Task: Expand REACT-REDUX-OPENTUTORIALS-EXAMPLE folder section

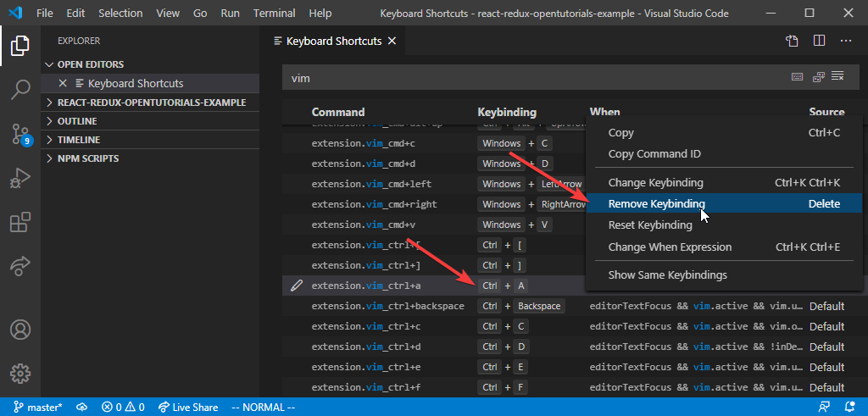Action: [x=150, y=103]
